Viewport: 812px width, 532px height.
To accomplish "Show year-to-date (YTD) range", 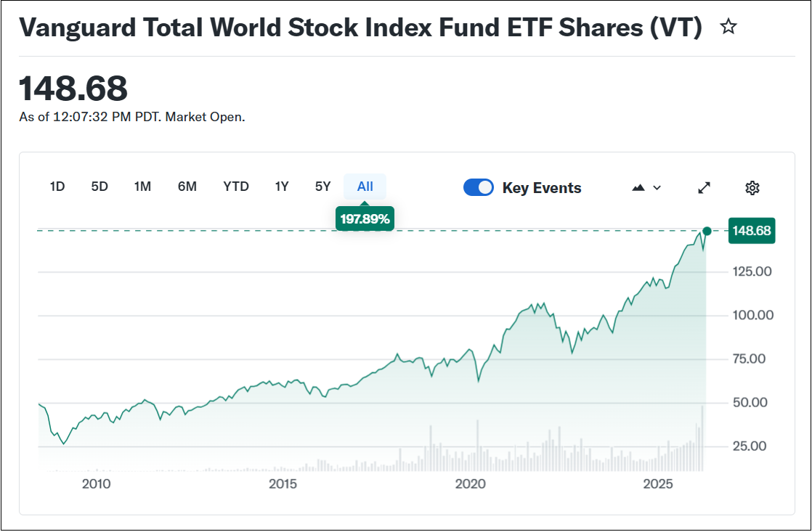I will click(x=236, y=187).
